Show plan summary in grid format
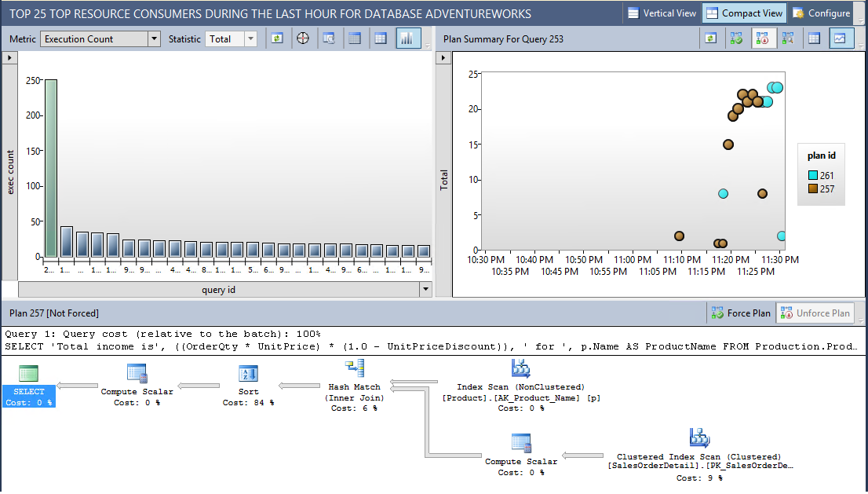Screen dimensions: 868x494 tap(814, 38)
